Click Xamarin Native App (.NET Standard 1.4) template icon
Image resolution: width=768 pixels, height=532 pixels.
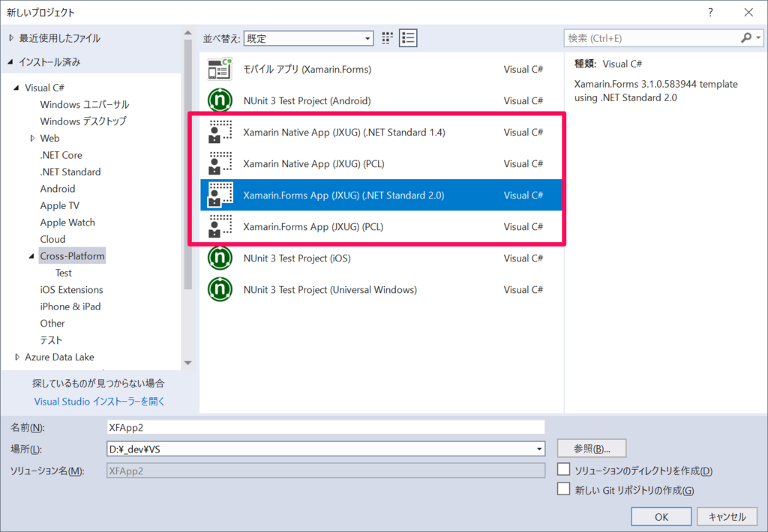click(x=220, y=132)
